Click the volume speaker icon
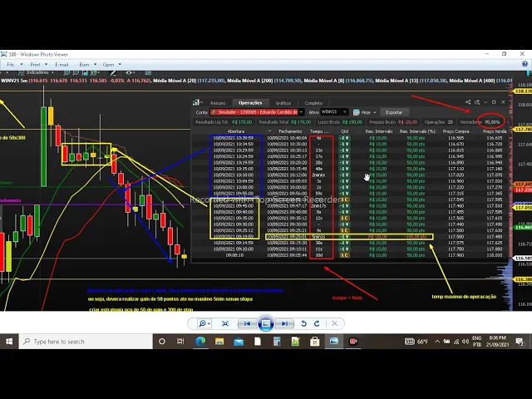The height and width of the screenshot is (399, 532). coord(465,342)
